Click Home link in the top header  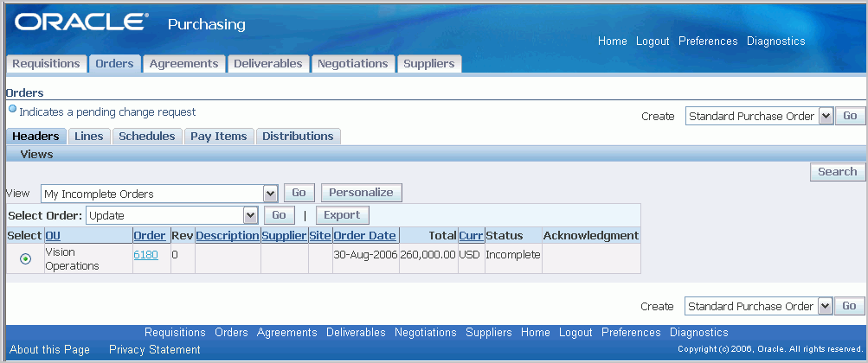click(612, 41)
